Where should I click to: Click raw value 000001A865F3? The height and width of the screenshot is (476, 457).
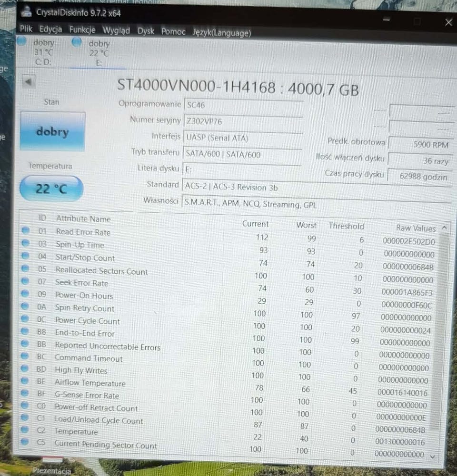[407, 292]
